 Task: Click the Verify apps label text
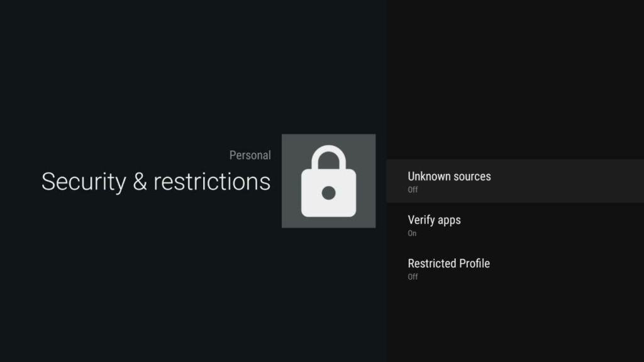coord(434,220)
